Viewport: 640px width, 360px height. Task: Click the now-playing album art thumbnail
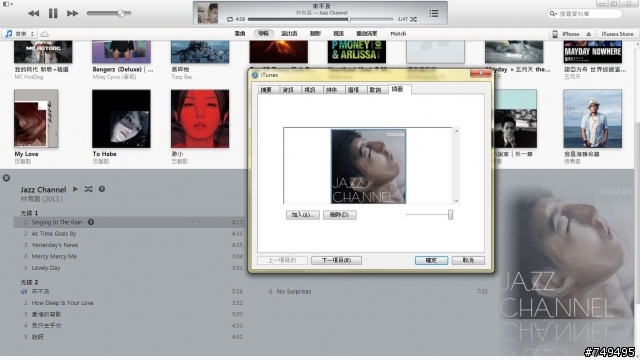208,13
